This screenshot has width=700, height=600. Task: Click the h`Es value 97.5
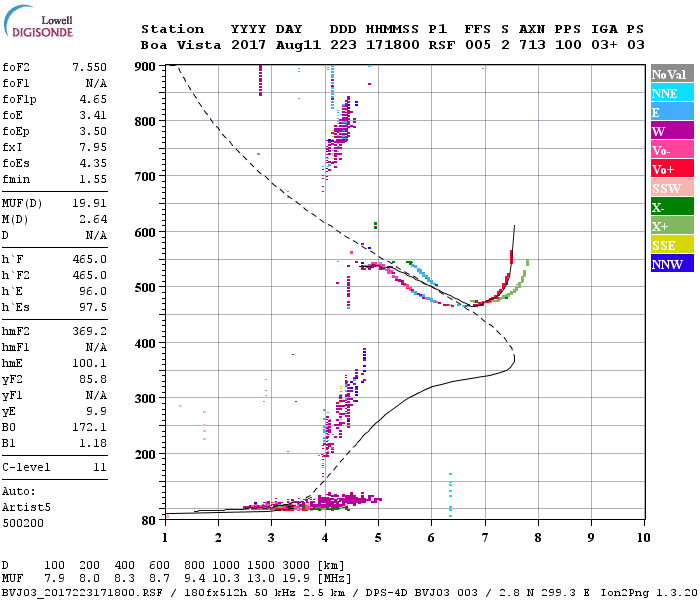coord(93,308)
